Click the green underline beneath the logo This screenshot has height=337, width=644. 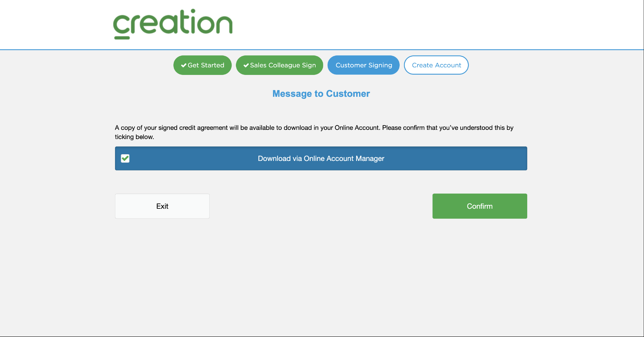click(122, 38)
